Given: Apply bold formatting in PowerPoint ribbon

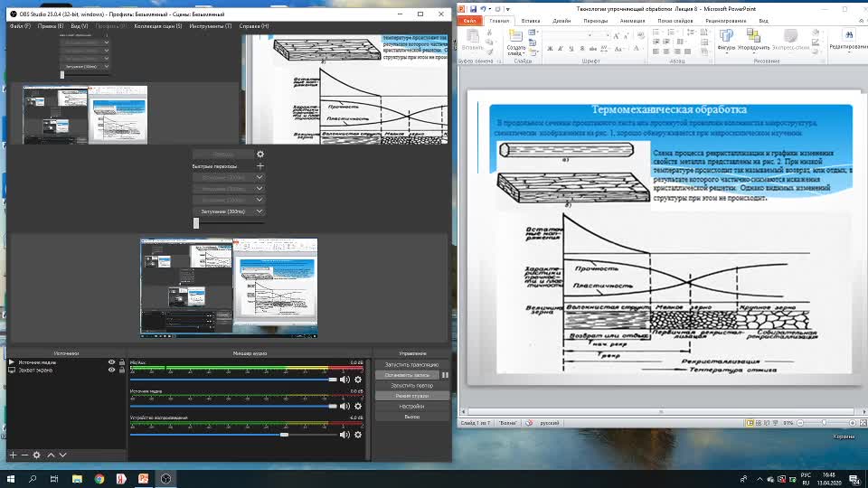Looking at the screenshot, I should click(x=550, y=49).
